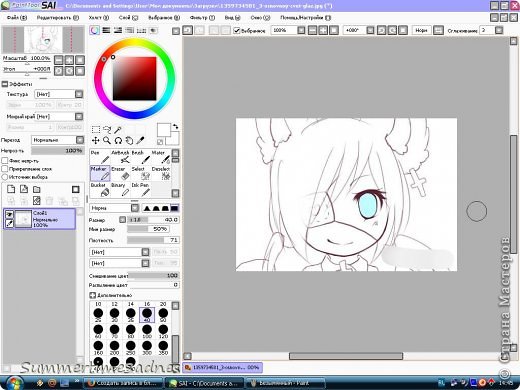Zoom out in the navigator panel

point(59,60)
